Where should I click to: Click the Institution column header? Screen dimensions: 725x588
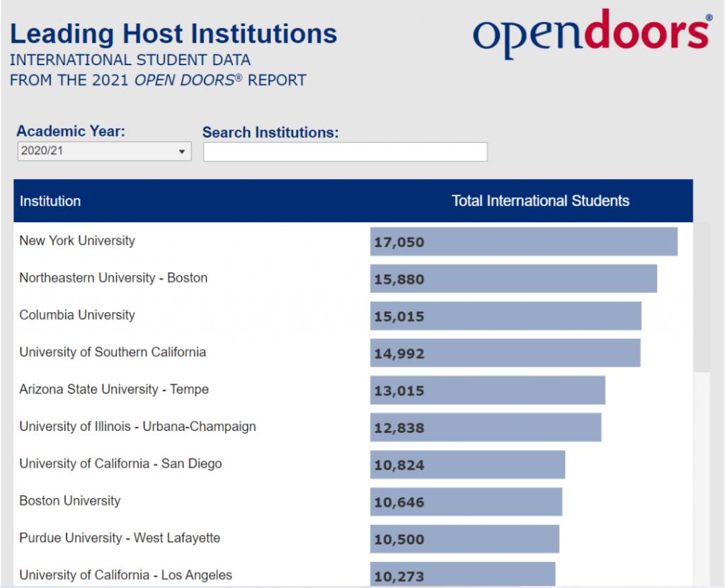coord(50,201)
